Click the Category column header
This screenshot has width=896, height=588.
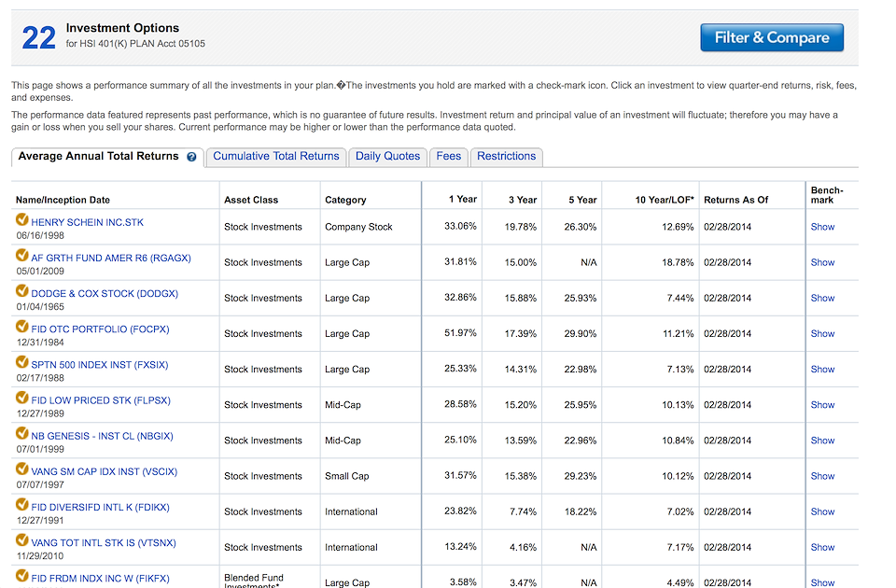point(345,200)
